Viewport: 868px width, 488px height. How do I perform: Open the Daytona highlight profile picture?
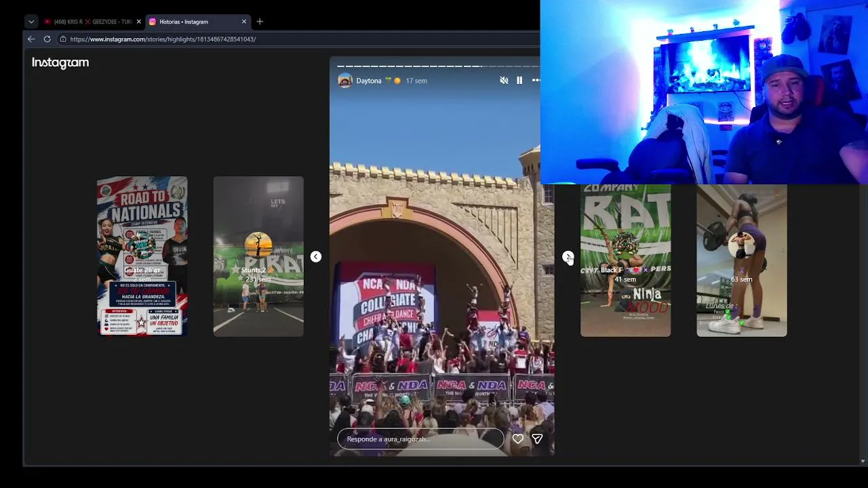coord(345,81)
